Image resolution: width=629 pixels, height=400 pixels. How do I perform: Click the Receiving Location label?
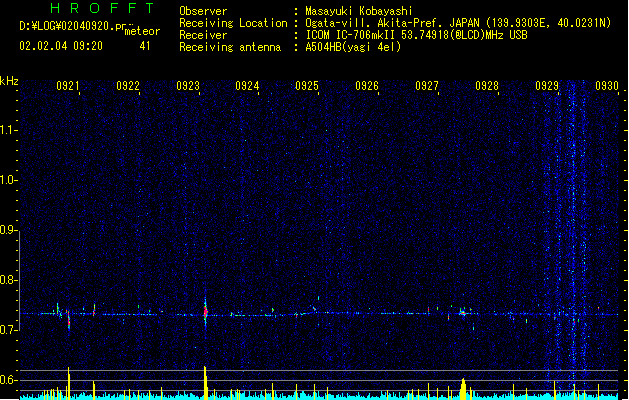pyautogui.click(x=233, y=23)
